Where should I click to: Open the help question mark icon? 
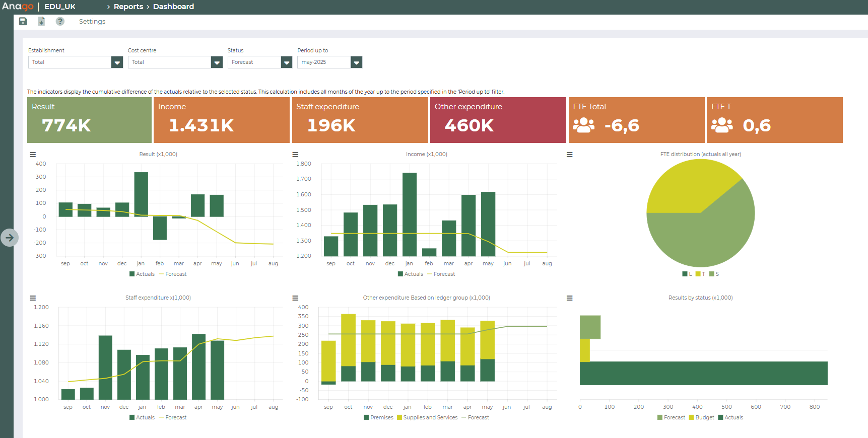[60, 21]
